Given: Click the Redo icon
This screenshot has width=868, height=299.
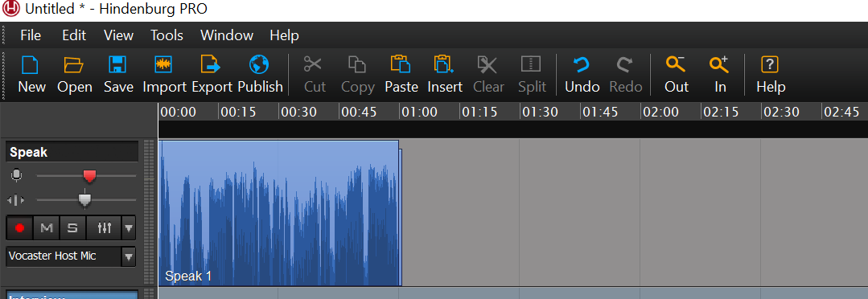Looking at the screenshot, I should [625, 65].
